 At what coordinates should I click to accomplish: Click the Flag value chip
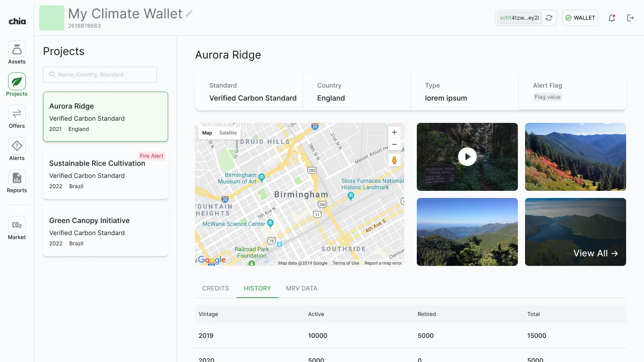coord(547,97)
